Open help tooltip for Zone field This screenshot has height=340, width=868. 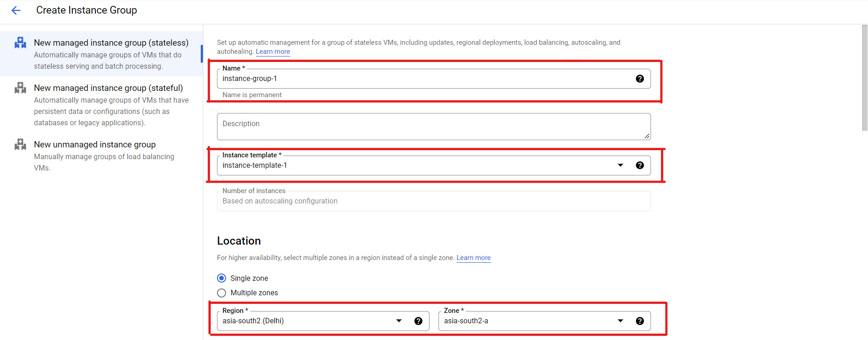[640, 321]
